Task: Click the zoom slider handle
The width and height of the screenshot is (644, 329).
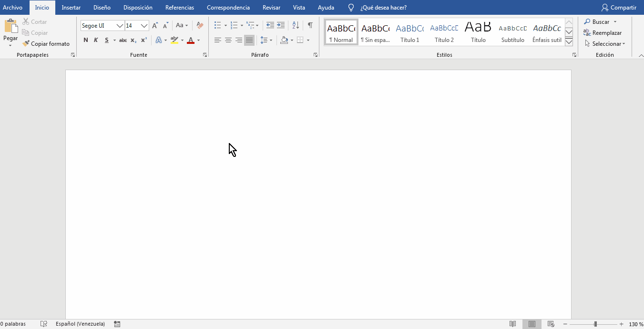Action: click(x=595, y=324)
